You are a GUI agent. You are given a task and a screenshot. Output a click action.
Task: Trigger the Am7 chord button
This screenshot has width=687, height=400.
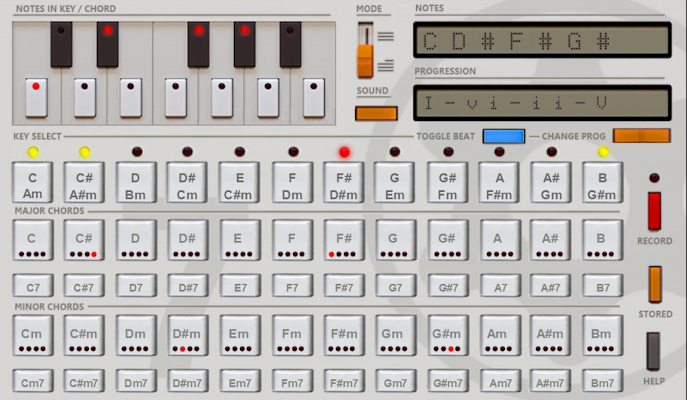(500, 381)
